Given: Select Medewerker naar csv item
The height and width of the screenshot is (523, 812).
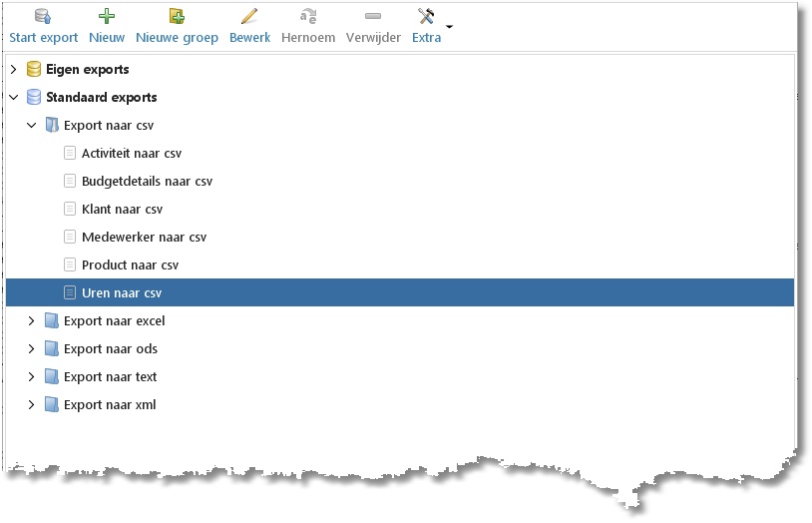Looking at the screenshot, I should click(144, 238).
